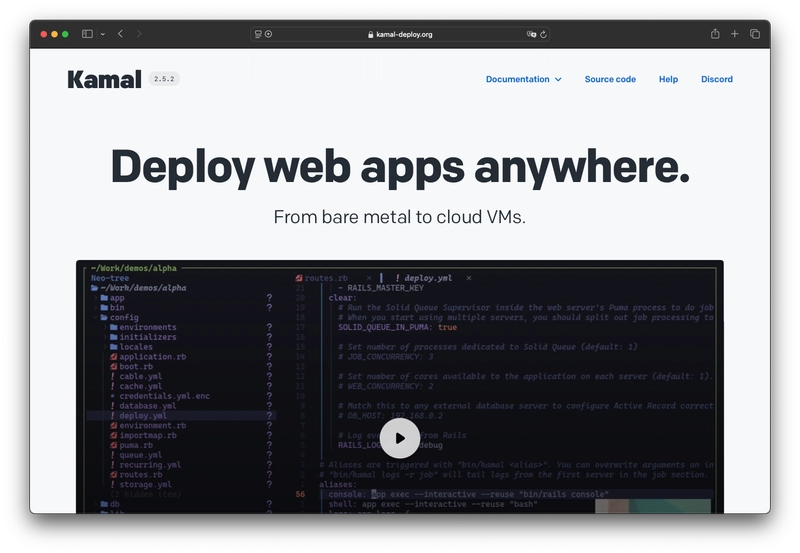Reload the page with the refresh icon
The width and height of the screenshot is (800, 553).
pos(543,34)
